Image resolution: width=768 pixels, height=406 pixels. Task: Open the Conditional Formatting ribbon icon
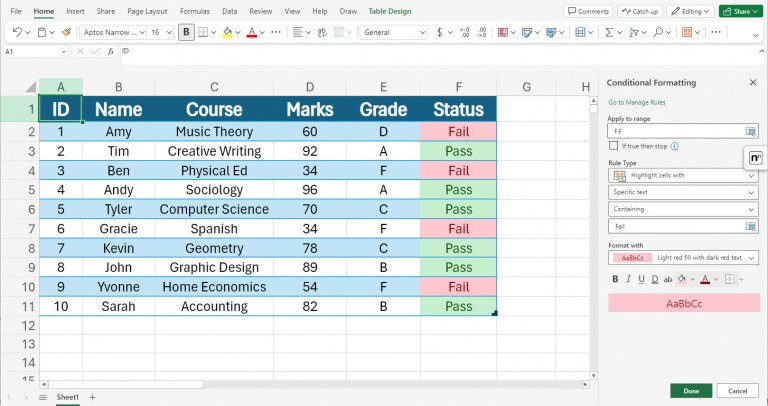coord(503,32)
